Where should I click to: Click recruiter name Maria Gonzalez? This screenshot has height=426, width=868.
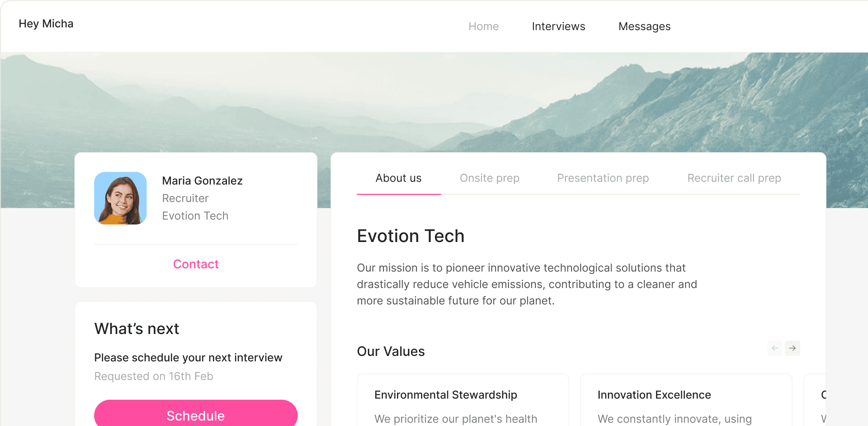(x=202, y=181)
